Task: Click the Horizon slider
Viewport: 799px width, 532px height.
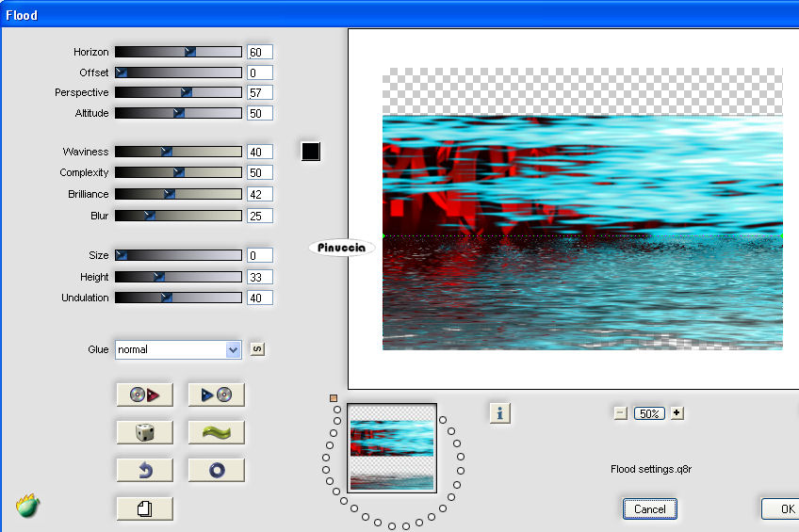Action: [x=178, y=52]
